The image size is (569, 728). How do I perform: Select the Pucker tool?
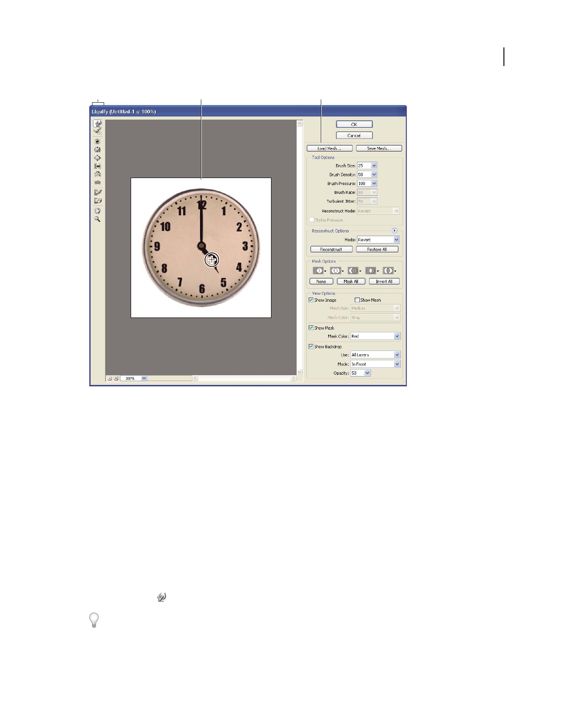point(98,150)
